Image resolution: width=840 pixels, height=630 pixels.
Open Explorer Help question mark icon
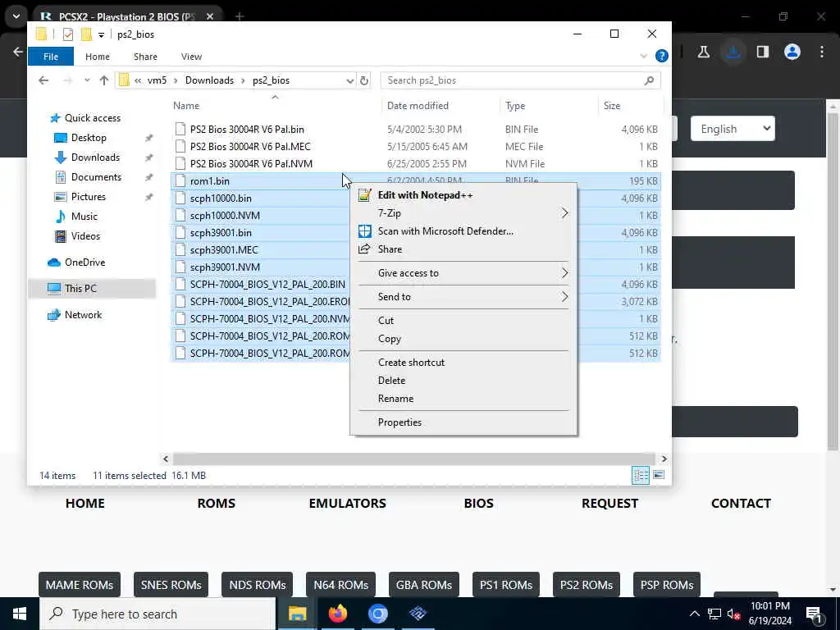point(662,56)
